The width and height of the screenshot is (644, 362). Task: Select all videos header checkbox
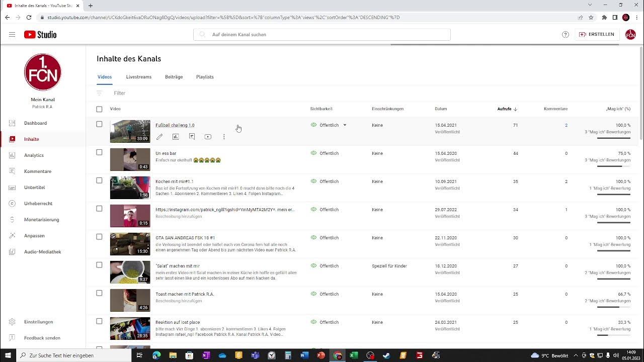(x=99, y=109)
